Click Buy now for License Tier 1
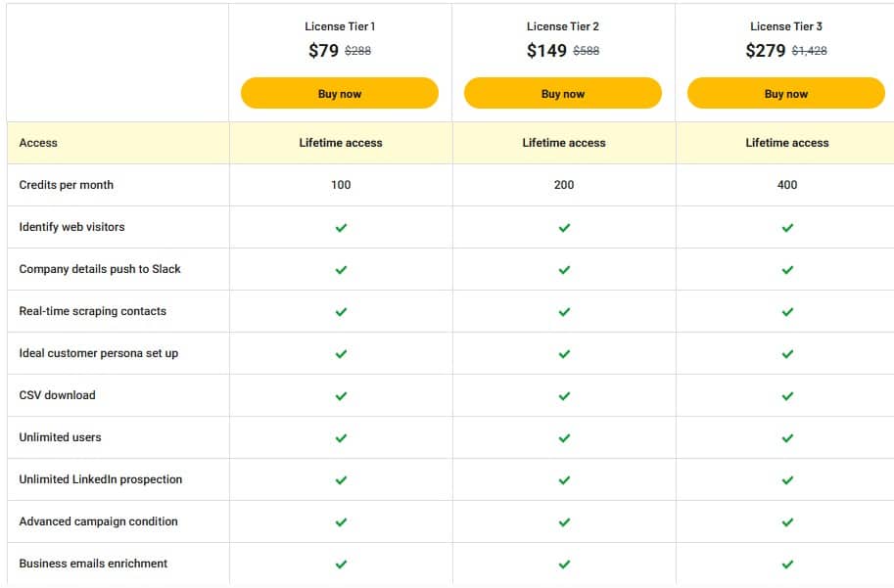Viewport: 894px width, 588px height. (x=340, y=93)
